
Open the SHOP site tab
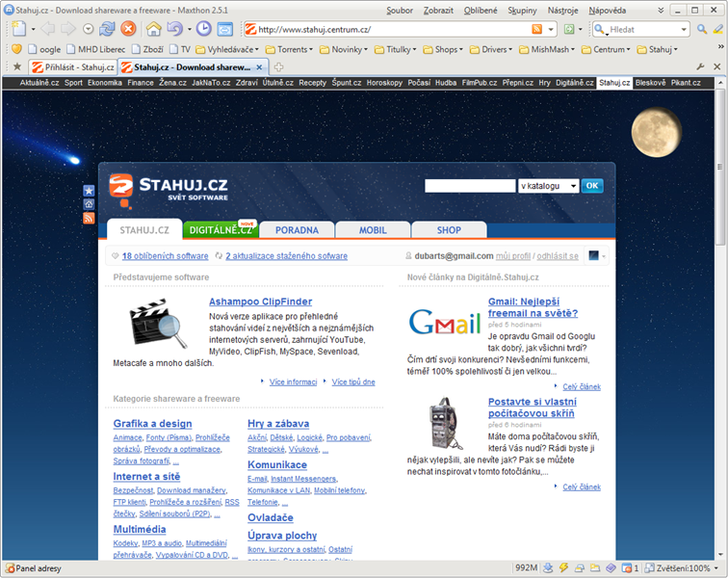(x=449, y=230)
